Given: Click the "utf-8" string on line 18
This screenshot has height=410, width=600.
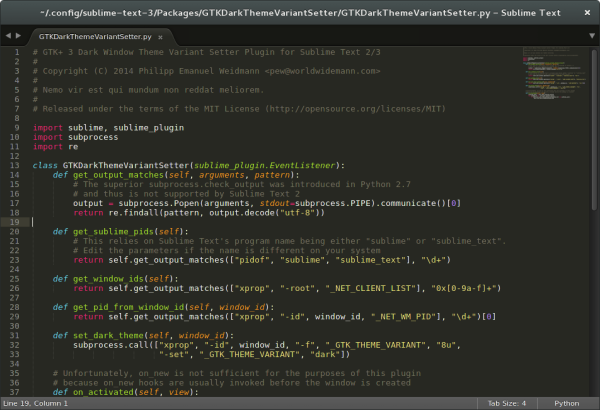Looking at the screenshot, I should pos(297,213).
